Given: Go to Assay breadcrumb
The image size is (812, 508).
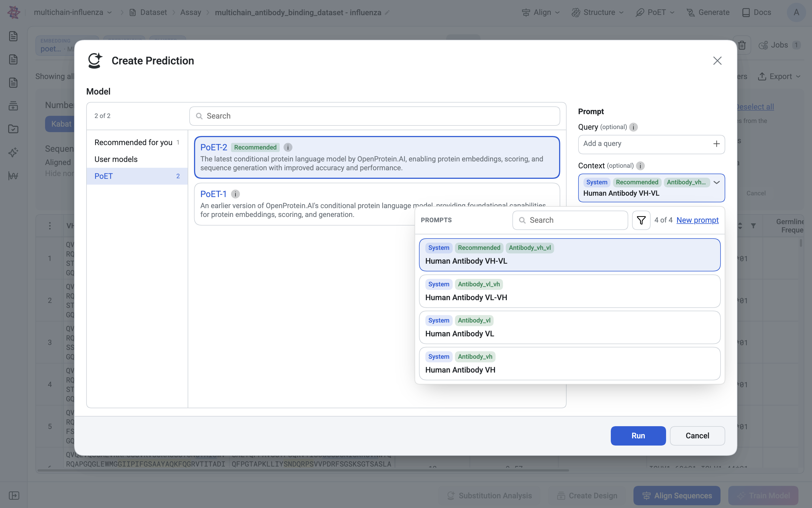Looking at the screenshot, I should 190,12.
